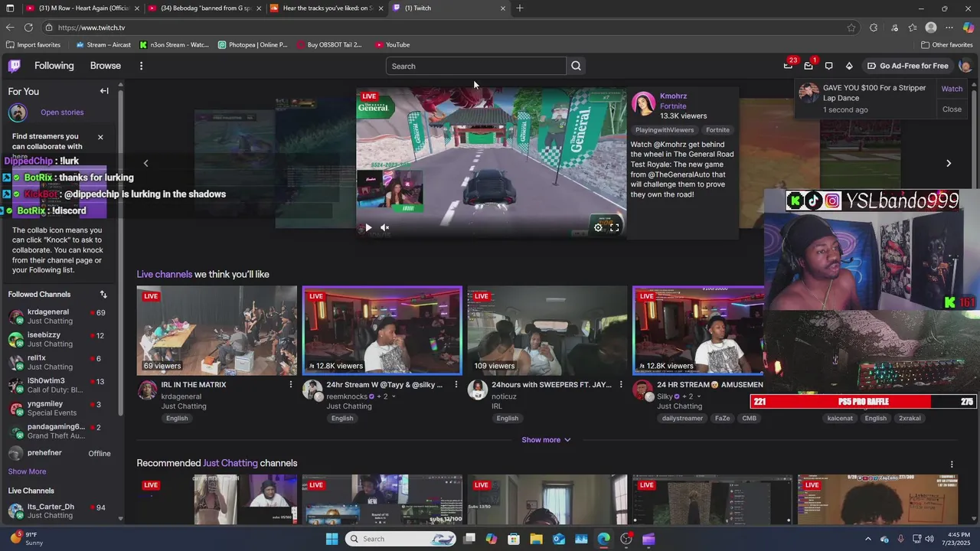980x551 pixels.
Task: Open the Following tab
Action: (54, 66)
